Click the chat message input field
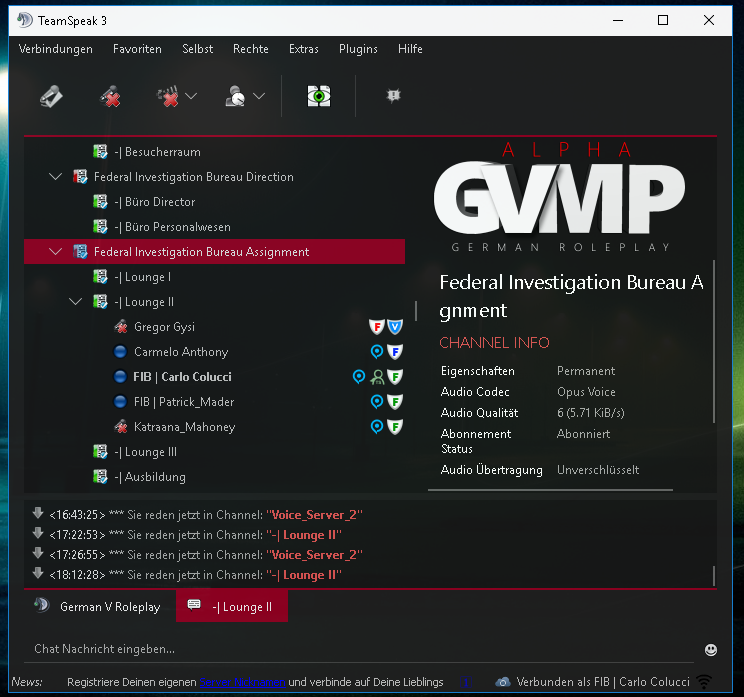This screenshot has height=697, width=744. pyautogui.click(x=359, y=649)
